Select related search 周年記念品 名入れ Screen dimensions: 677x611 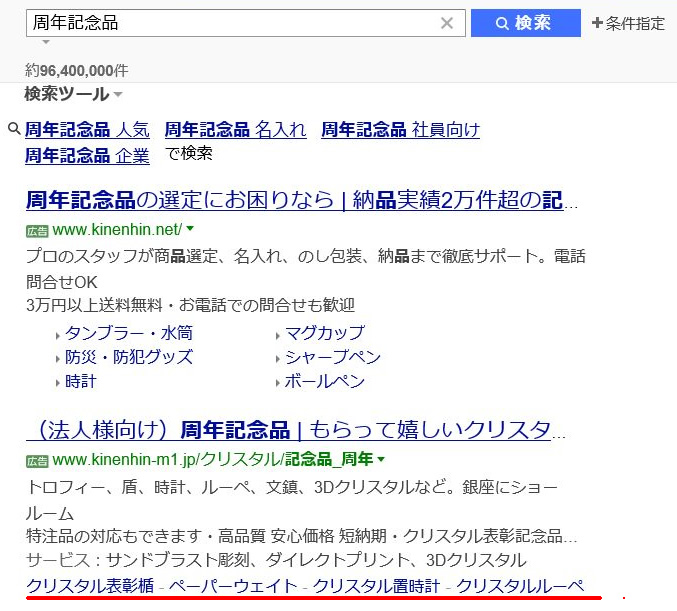click(235, 129)
